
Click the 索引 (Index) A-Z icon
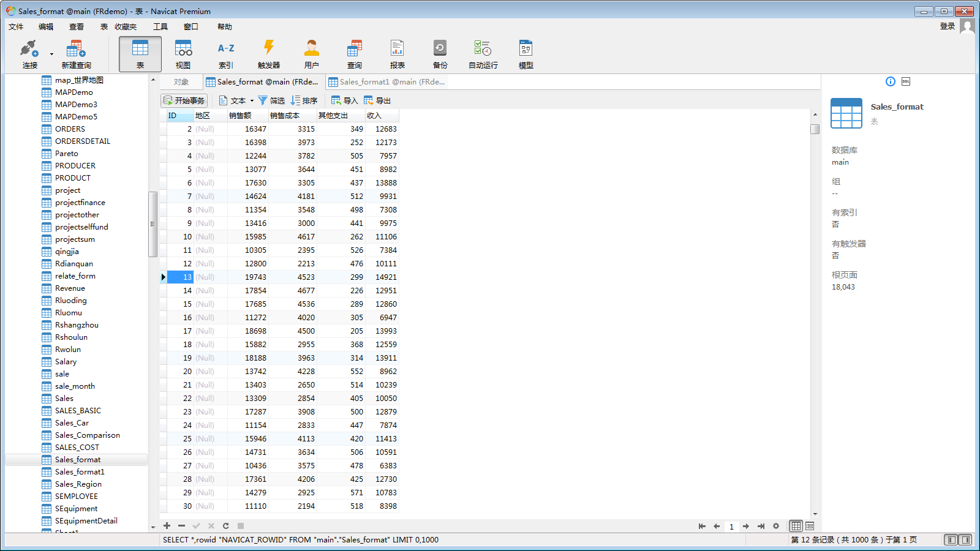point(225,54)
